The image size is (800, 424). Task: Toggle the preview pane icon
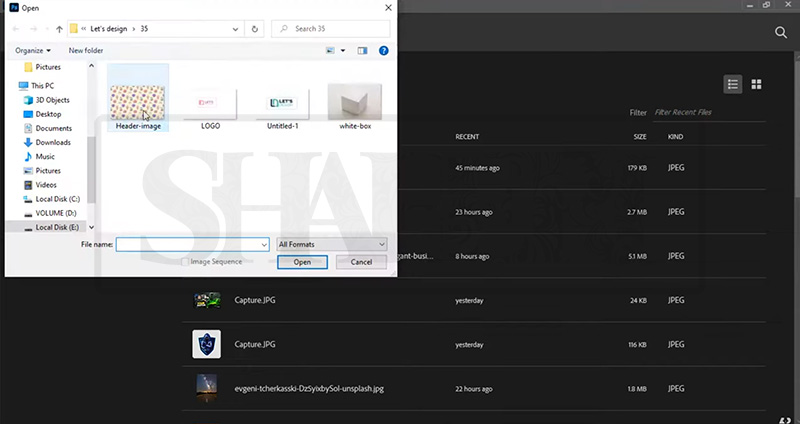(x=363, y=50)
